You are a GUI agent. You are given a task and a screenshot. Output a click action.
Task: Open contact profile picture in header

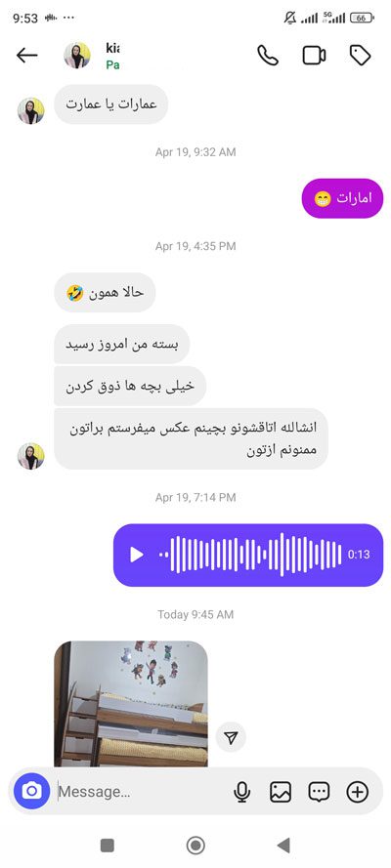coord(77,56)
